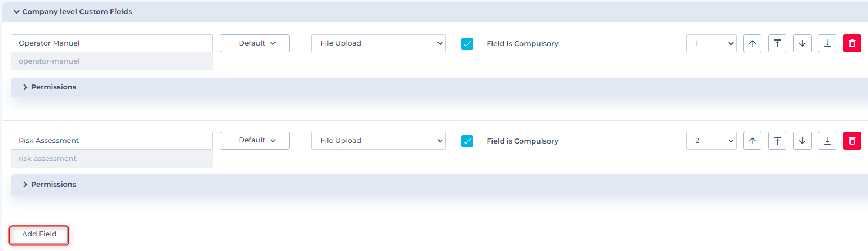This screenshot has height=251, width=868.
Task: Move Risk Assessment field up one position
Action: pyautogui.click(x=752, y=141)
